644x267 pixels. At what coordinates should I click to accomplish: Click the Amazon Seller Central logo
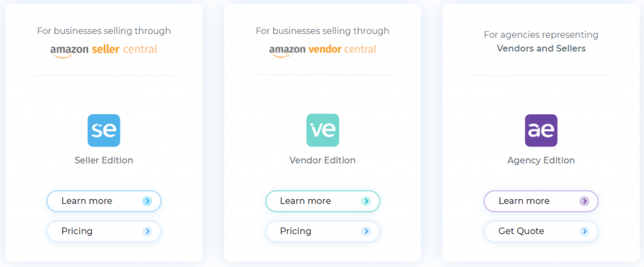tap(104, 51)
